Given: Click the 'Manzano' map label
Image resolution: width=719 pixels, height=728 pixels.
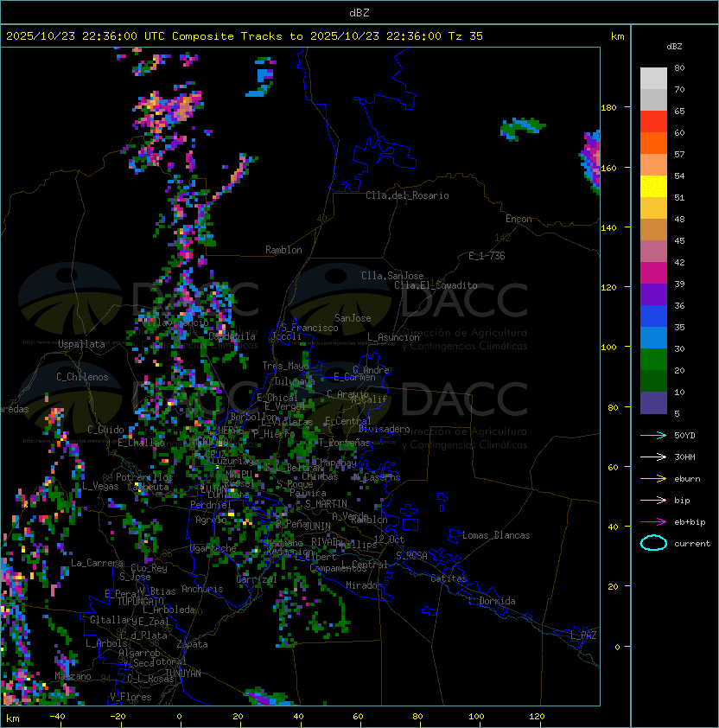Looking at the screenshot, I should 73,676.
